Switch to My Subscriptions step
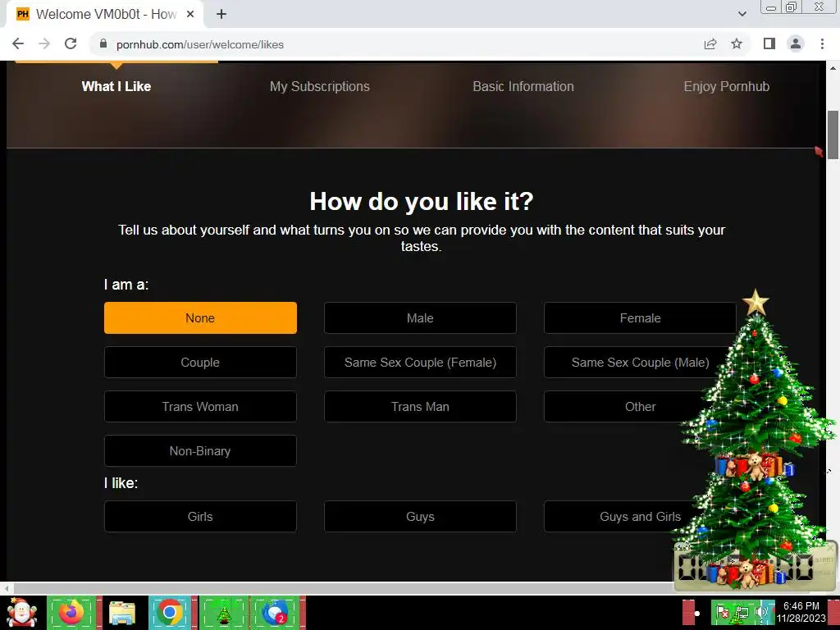The image size is (840, 630). (x=320, y=86)
